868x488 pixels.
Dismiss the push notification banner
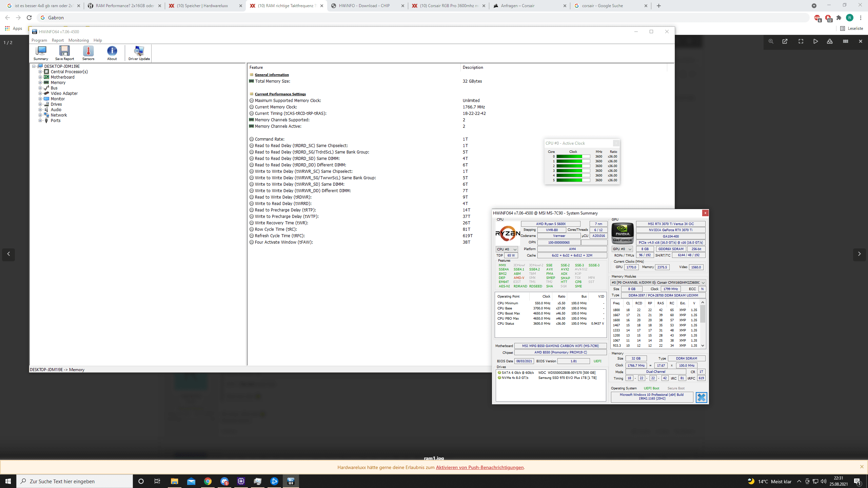pos(862,467)
